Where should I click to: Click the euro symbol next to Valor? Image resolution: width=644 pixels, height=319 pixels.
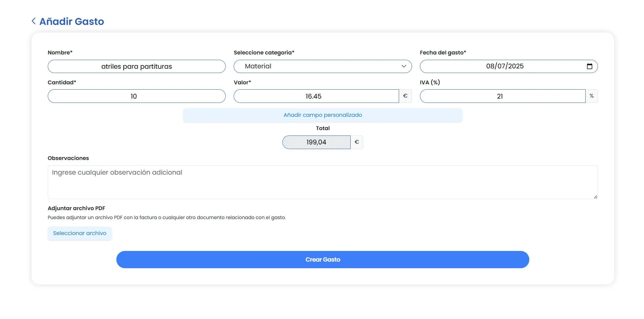405,96
